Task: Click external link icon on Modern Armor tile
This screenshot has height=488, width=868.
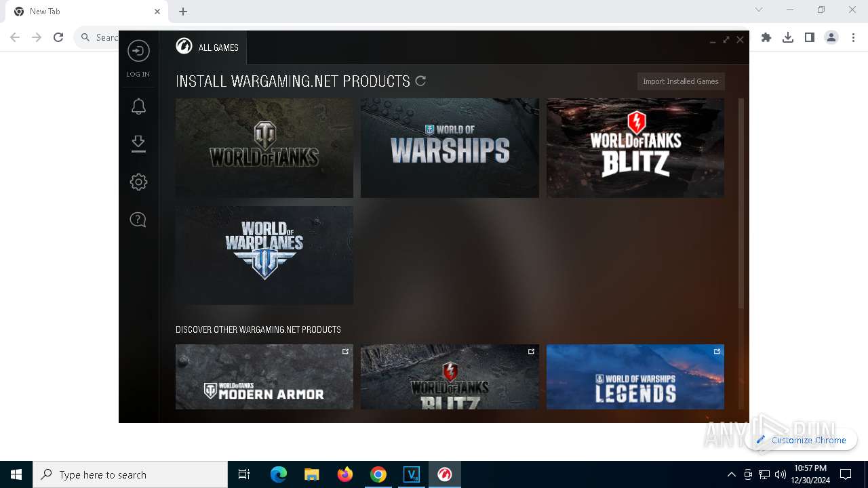Action: point(345,351)
